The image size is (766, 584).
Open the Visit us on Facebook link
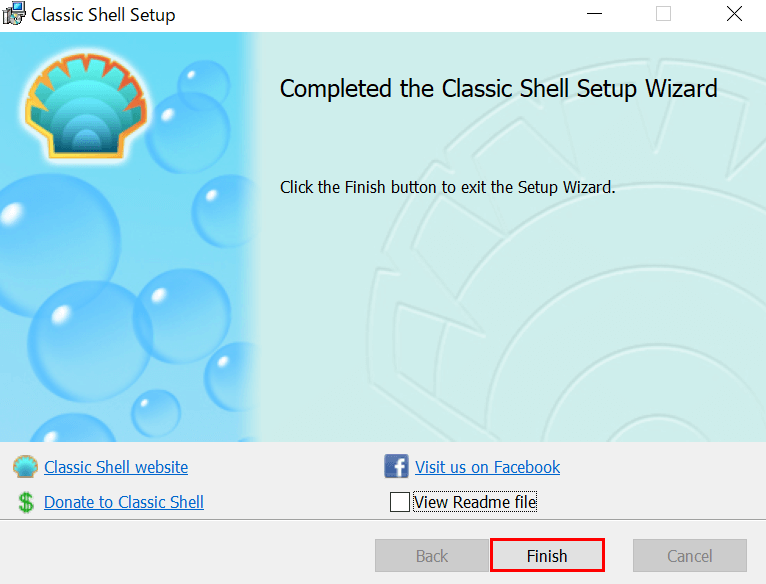click(487, 467)
